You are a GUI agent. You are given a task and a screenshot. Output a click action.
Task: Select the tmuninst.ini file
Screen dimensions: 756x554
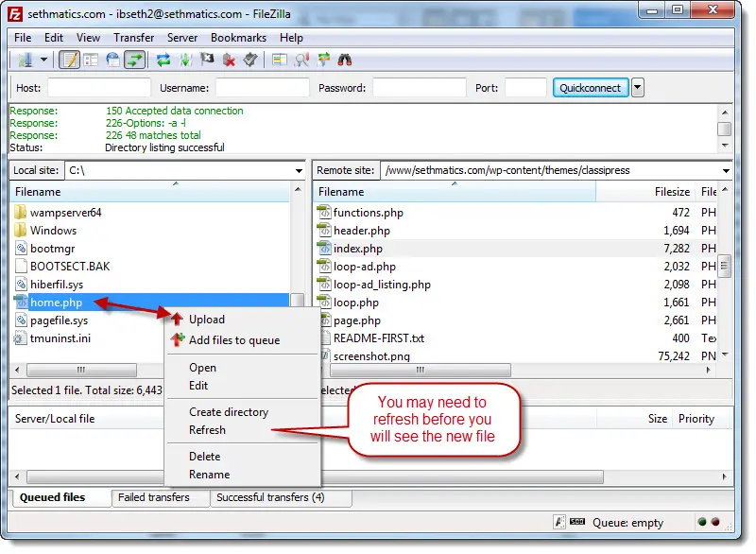click(60, 338)
